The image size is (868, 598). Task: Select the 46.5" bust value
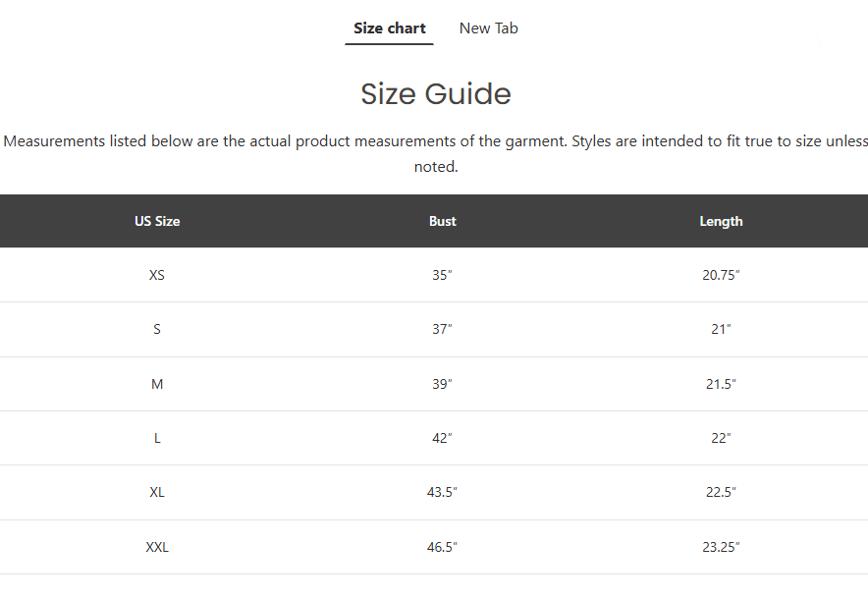[x=442, y=547]
